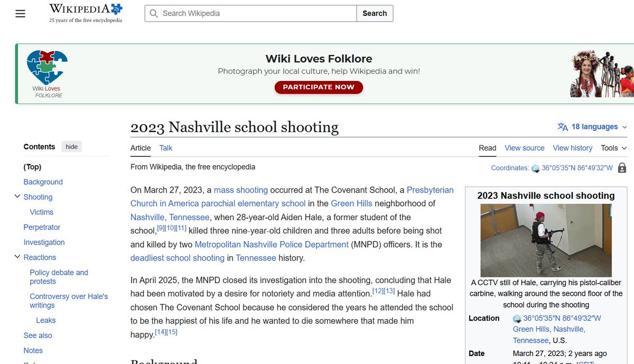Jump to Controversy over Hale's writings
634x364 pixels.
pyautogui.click(x=69, y=301)
